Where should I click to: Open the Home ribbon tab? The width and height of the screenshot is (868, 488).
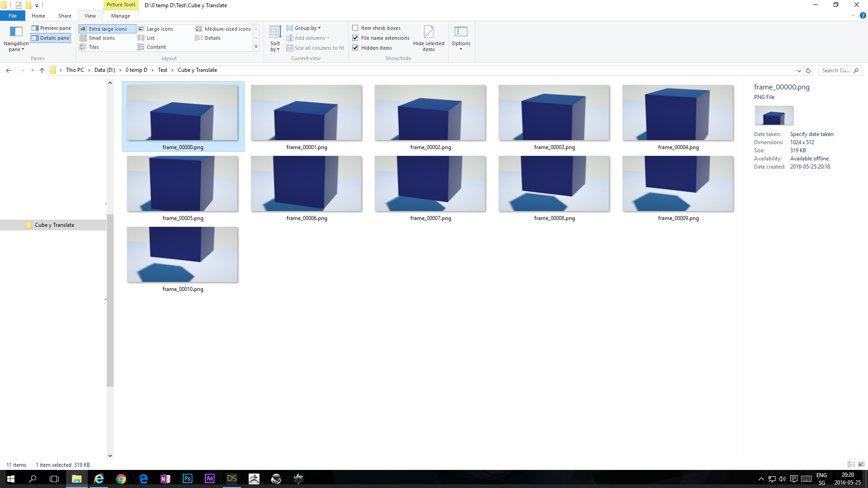(38, 16)
